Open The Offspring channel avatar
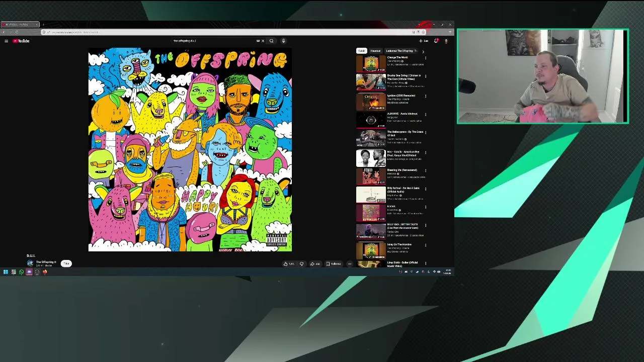The height and width of the screenshot is (362, 644). coord(30,263)
